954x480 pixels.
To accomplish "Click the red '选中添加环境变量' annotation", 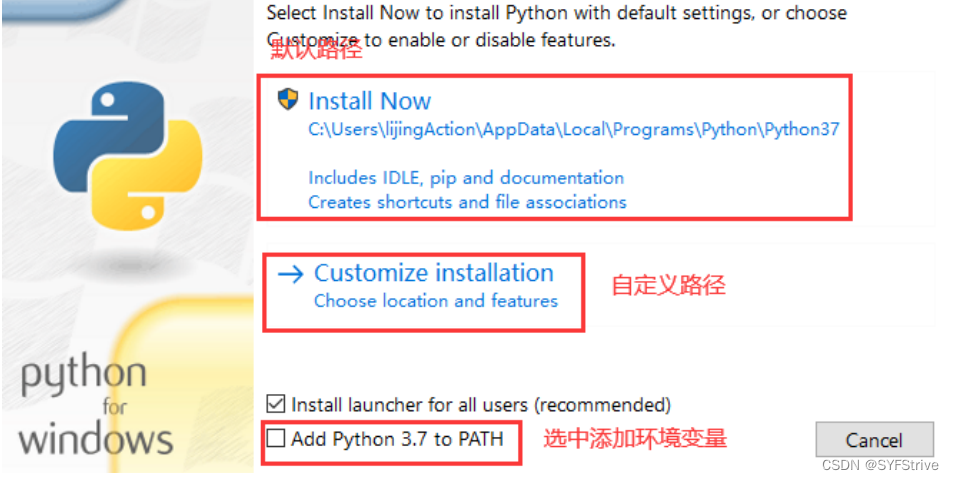I will [x=635, y=439].
